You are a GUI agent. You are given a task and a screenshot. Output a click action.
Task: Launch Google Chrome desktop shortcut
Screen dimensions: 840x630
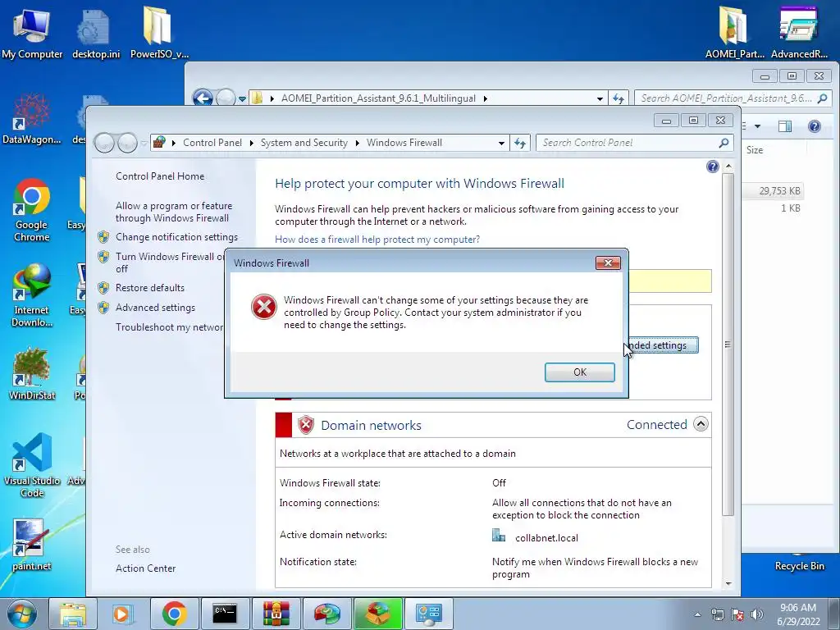(x=32, y=210)
